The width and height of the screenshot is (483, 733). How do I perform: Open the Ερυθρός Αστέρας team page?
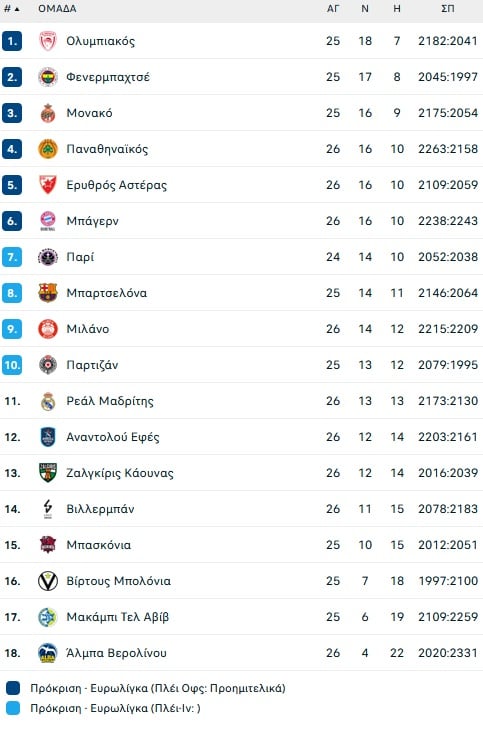tap(116, 185)
